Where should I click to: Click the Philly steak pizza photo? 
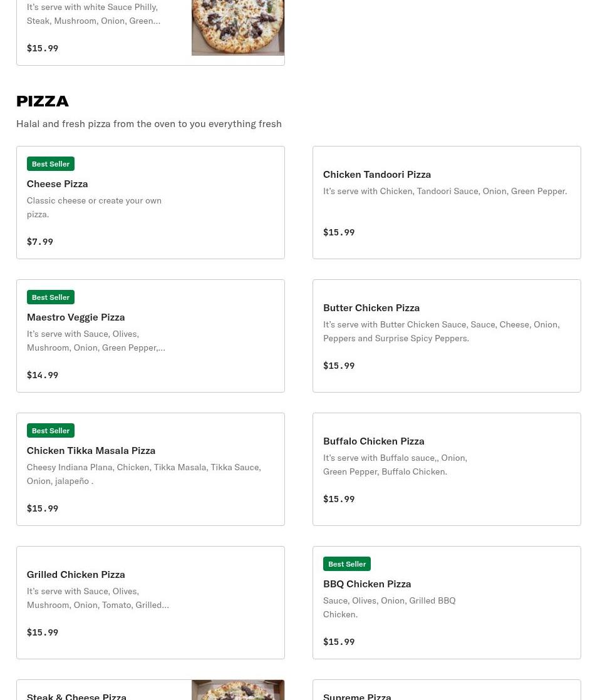tap(238, 28)
